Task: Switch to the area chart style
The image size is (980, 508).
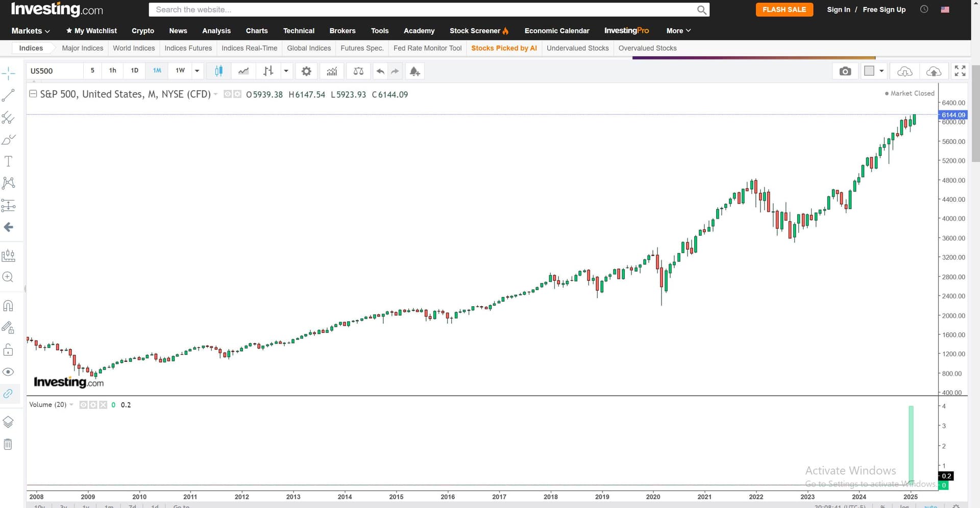Action: pos(243,71)
